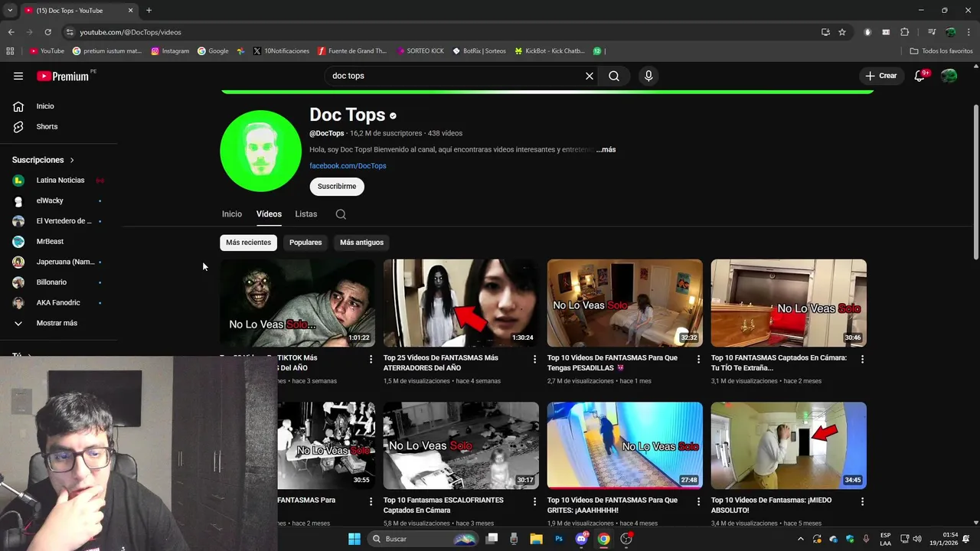Switch to the channel Listas tab
Screen dimensions: 980x551
(x=306, y=214)
